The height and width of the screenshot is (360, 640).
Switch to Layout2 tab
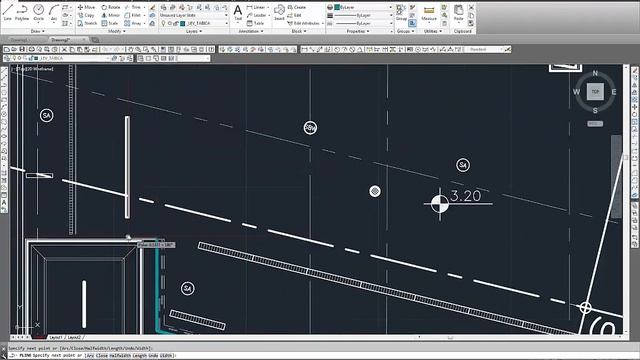point(74,338)
